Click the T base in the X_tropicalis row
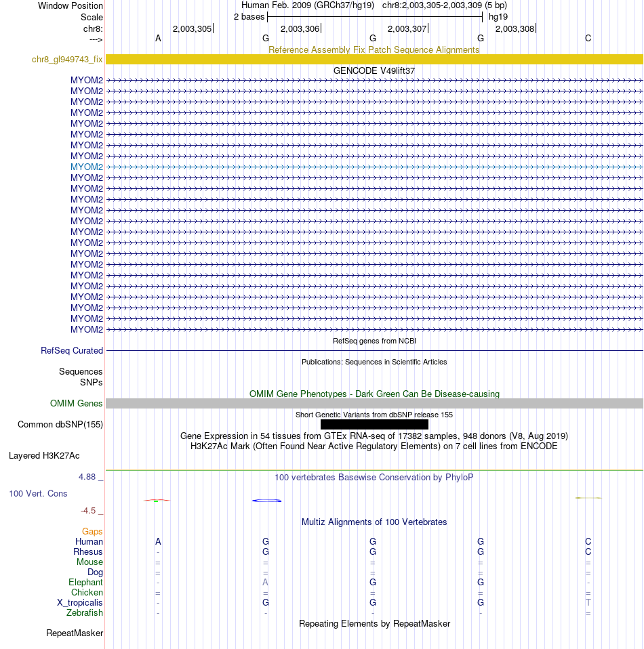The width and height of the screenshot is (644, 649). click(588, 603)
